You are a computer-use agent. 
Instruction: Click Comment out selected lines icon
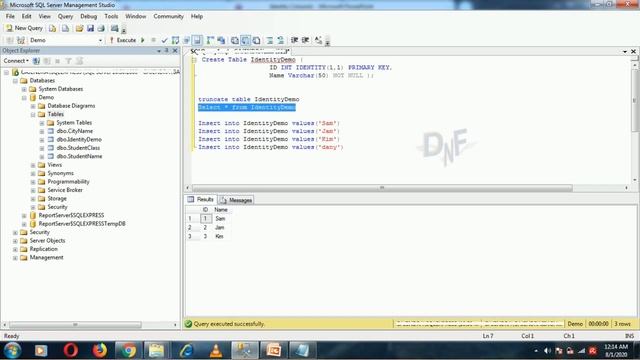coord(270,40)
